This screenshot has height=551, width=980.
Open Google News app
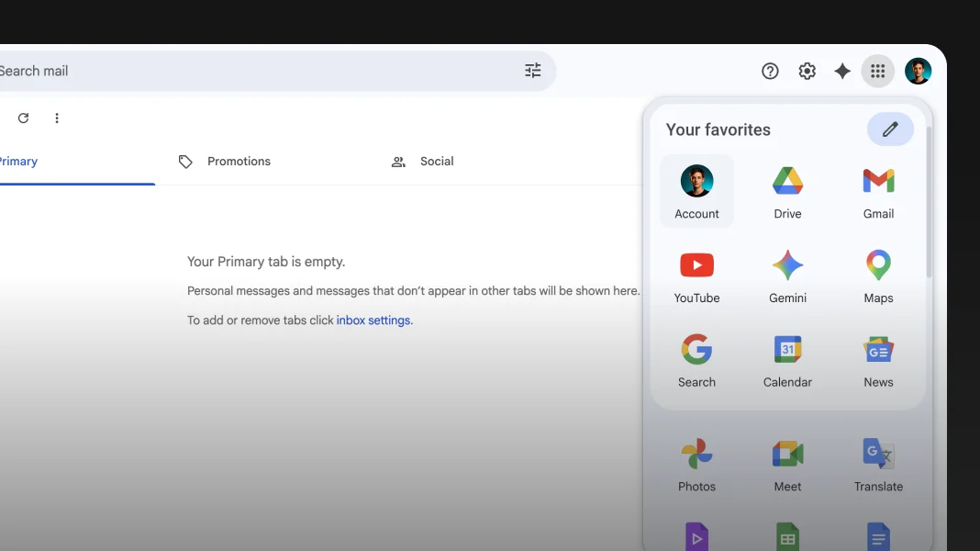[878, 361]
